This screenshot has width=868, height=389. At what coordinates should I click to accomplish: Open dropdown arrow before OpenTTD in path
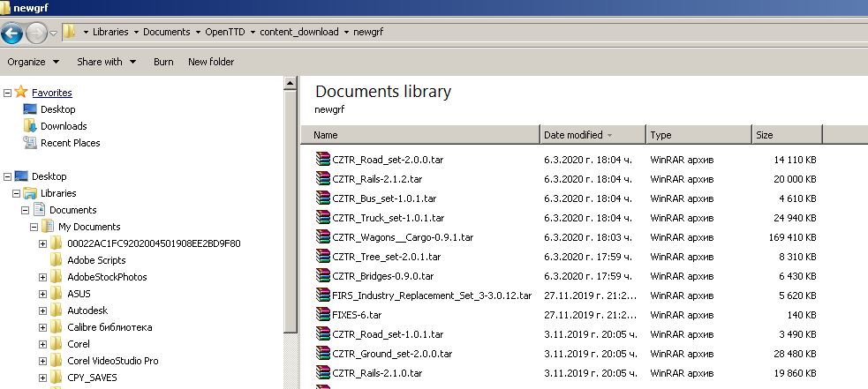pyautogui.click(x=198, y=32)
